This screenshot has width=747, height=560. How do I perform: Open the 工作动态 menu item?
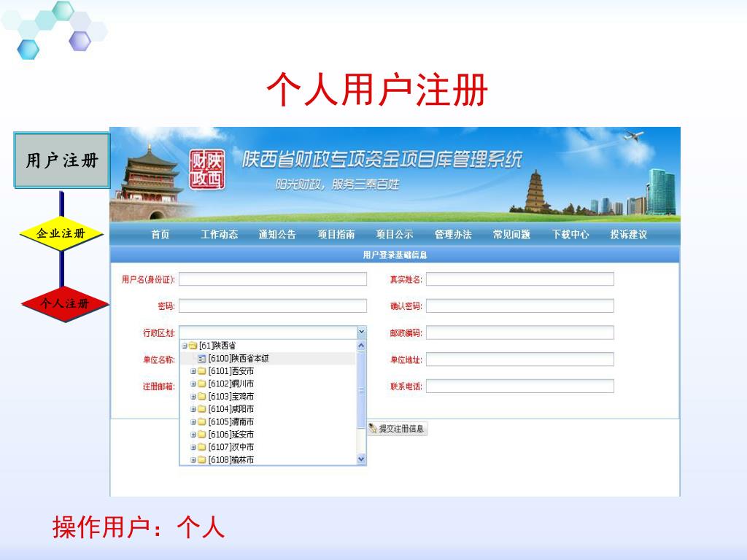tap(219, 235)
